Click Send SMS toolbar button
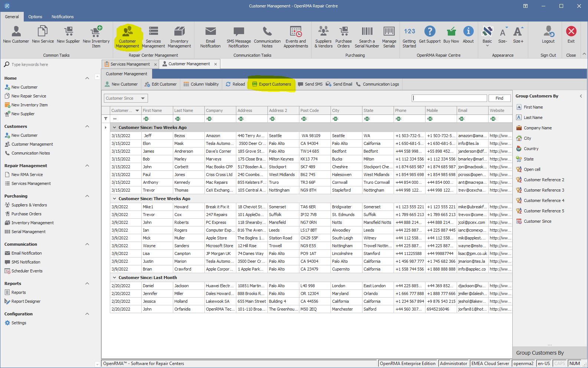588x368 pixels. click(310, 84)
